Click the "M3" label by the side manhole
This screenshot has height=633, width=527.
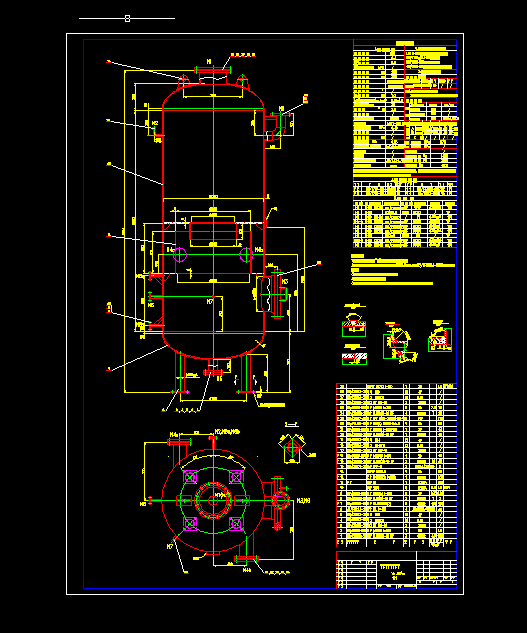[285, 281]
